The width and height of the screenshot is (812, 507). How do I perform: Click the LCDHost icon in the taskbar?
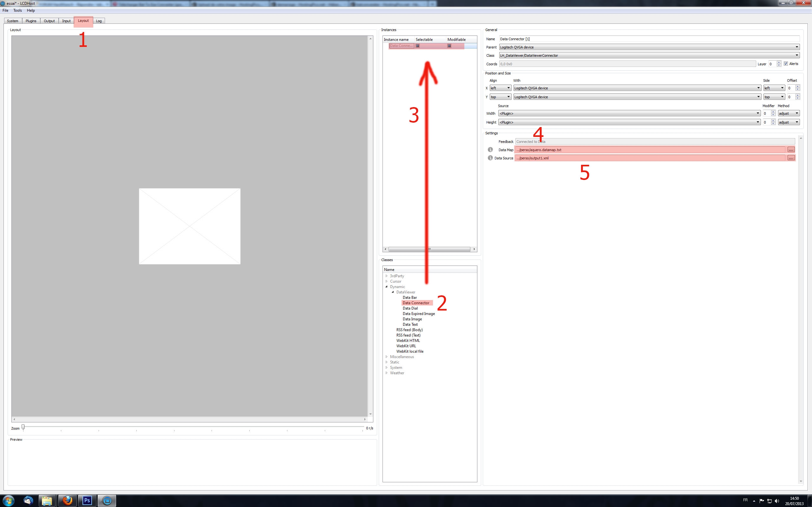(x=107, y=501)
